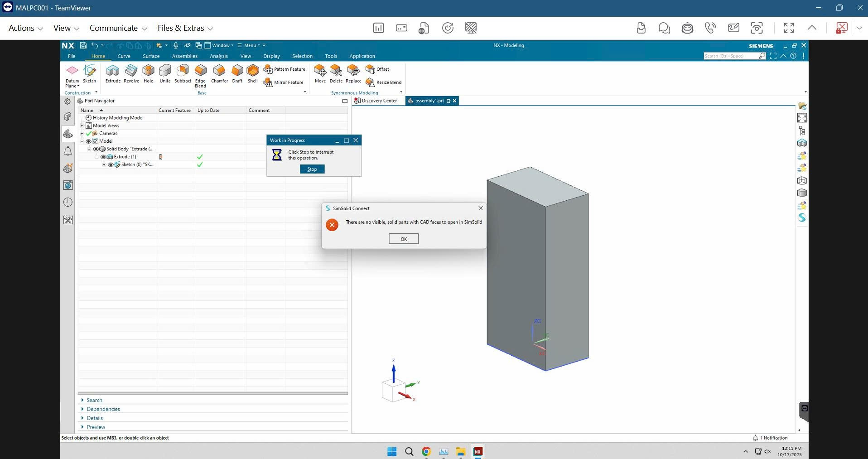Click OK in SimSolid Connect dialog
868x459 pixels.
point(403,239)
